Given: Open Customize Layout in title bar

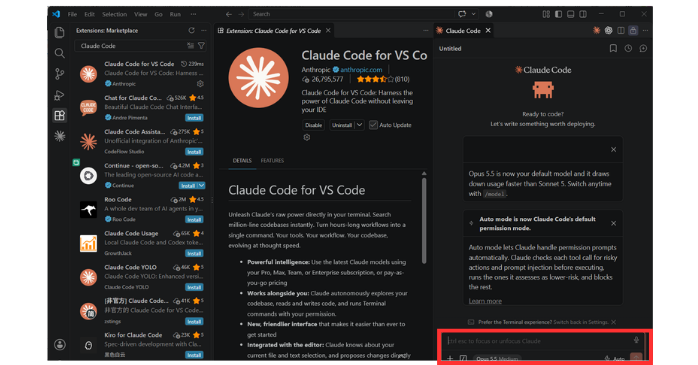Looking at the screenshot, I should click(546, 14).
